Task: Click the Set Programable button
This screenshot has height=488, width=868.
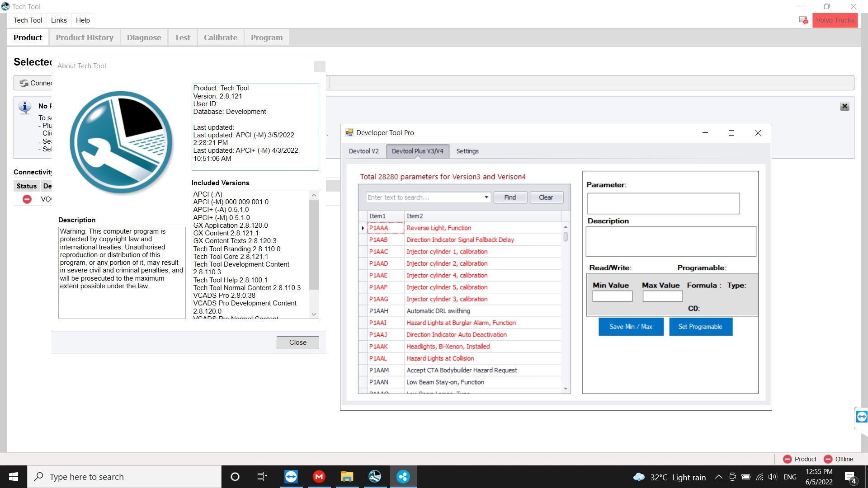Action: 700,327
